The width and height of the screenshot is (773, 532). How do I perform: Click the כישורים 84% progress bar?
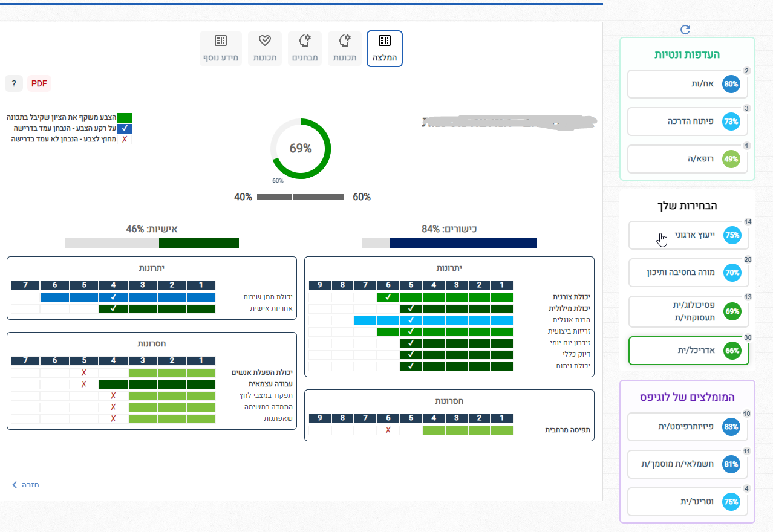click(x=449, y=243)
